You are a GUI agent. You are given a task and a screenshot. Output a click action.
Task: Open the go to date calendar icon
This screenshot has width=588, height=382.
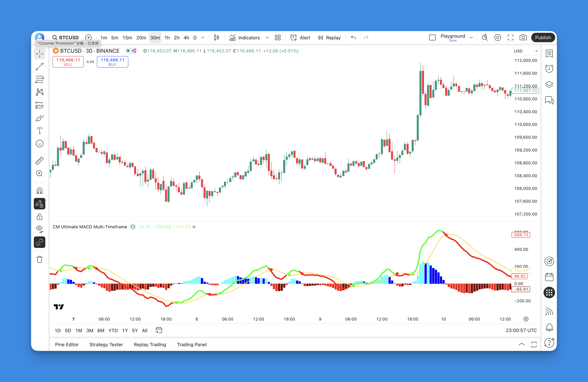159,330
